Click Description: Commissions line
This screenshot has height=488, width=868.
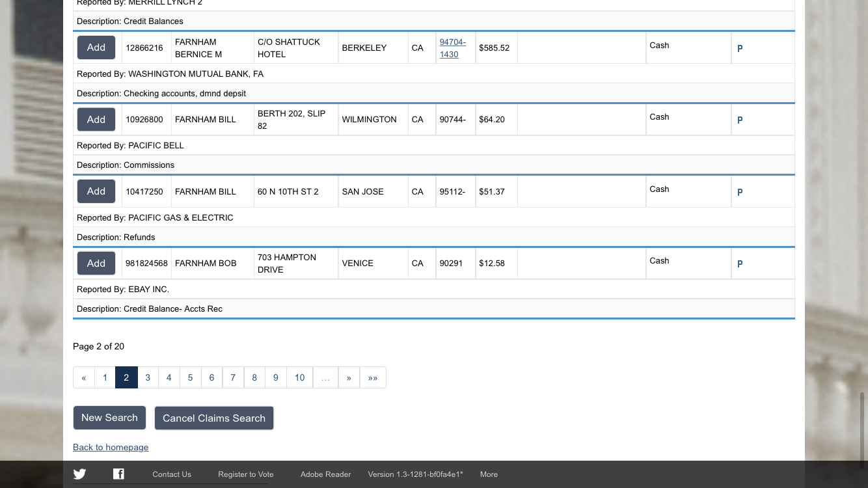coord(434,165)
